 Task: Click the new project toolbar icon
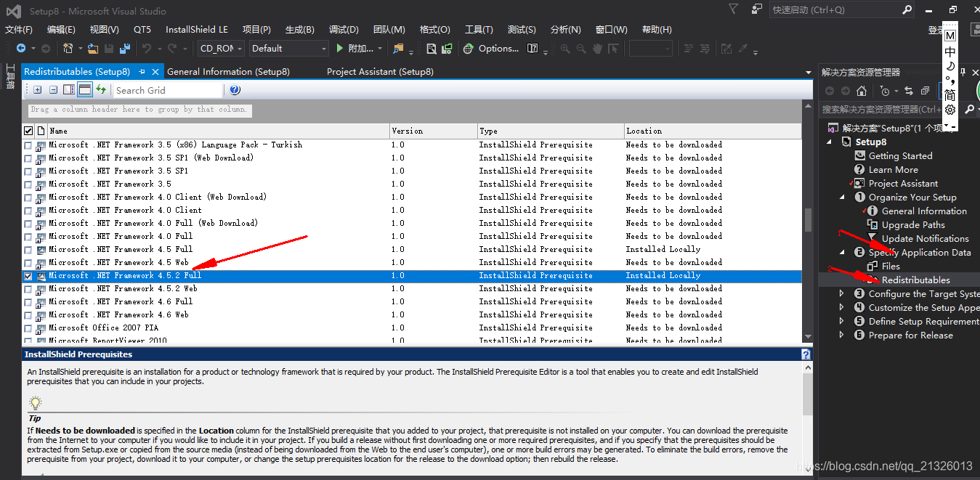click(68, 49)
